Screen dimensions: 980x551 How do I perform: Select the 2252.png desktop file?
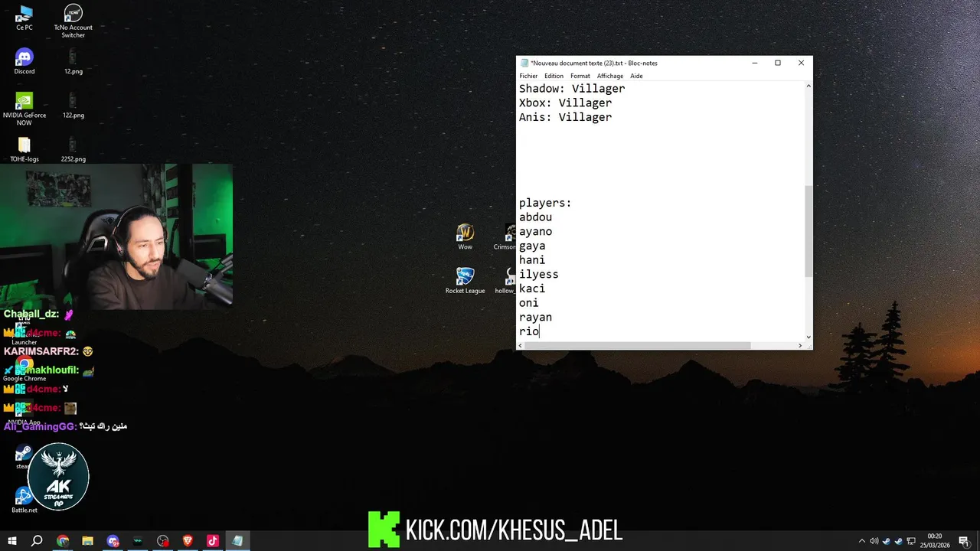click(x=73, y=149)
